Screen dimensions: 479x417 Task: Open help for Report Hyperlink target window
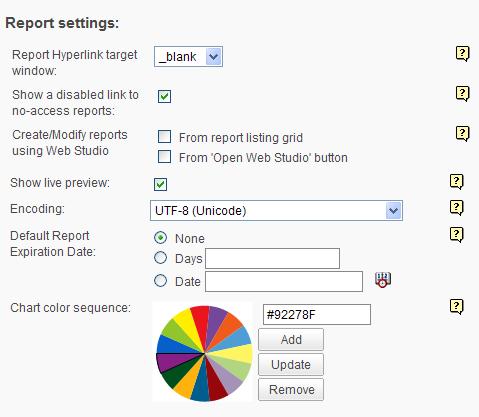coord(462,54)
